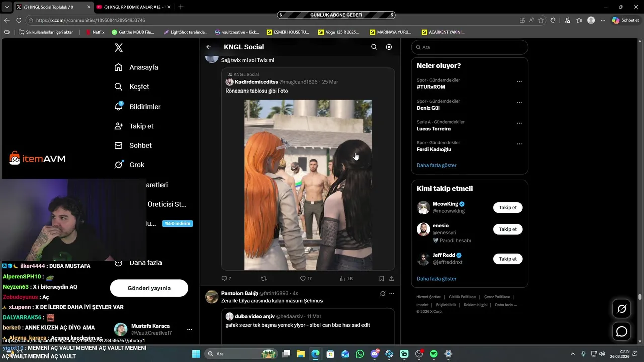View analytics showing 1 B views
The width and height of the screenshot is (644, 362).
(346, 278)
